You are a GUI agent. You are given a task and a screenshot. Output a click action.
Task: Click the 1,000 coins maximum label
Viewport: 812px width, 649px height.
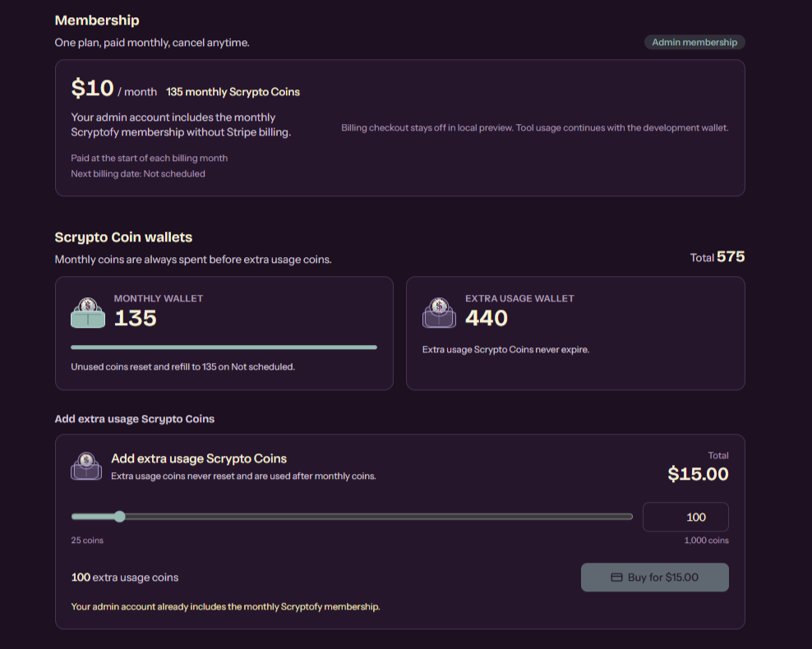(706, 541)
